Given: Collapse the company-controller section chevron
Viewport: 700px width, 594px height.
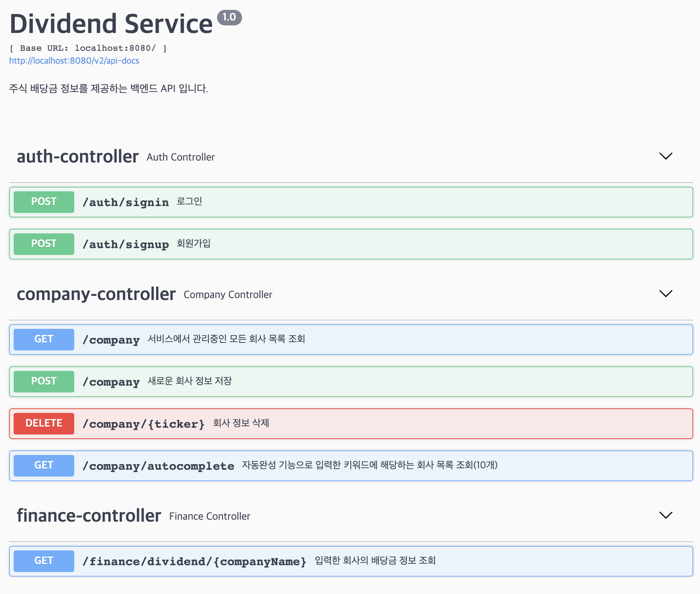Looking at the screenshot, I should coord(666,294).
